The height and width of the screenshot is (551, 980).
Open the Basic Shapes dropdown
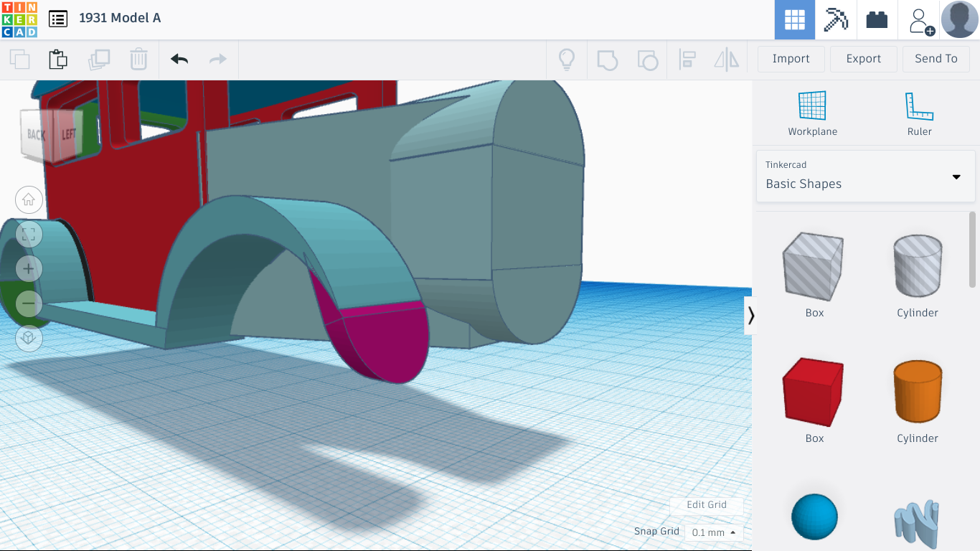tap(866, 176)
